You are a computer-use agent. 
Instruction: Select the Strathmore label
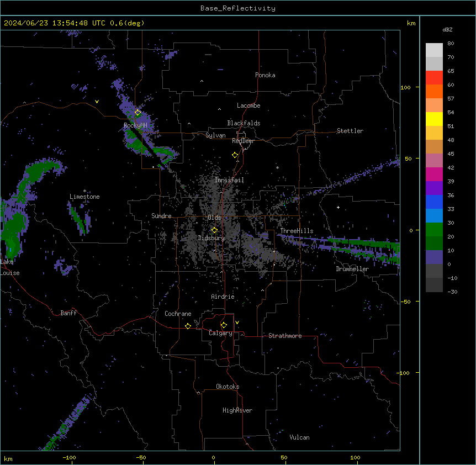pos(285,336)
